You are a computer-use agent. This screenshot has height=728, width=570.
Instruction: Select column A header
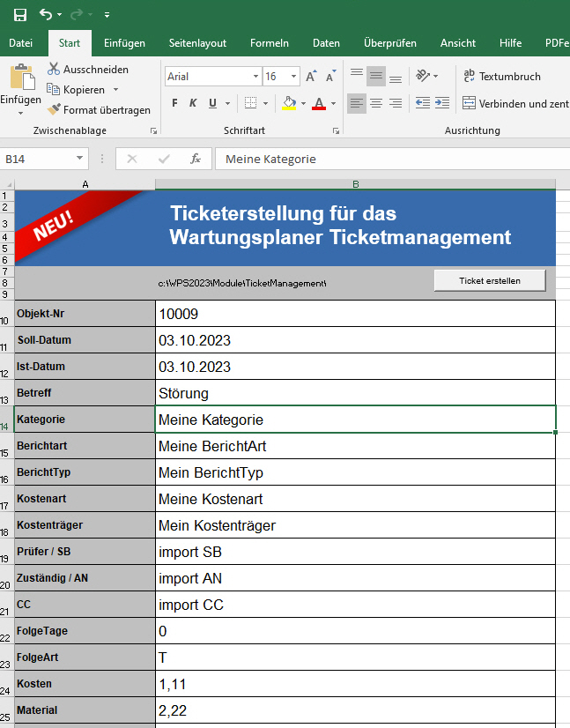coord(85,184)
